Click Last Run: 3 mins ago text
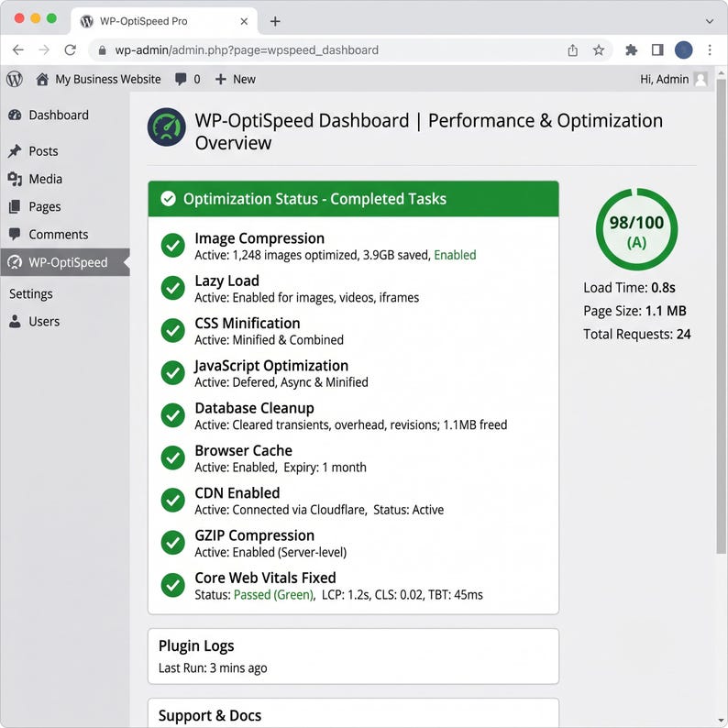This screenshot has width=728, height=728. click(x=213, y=668)
